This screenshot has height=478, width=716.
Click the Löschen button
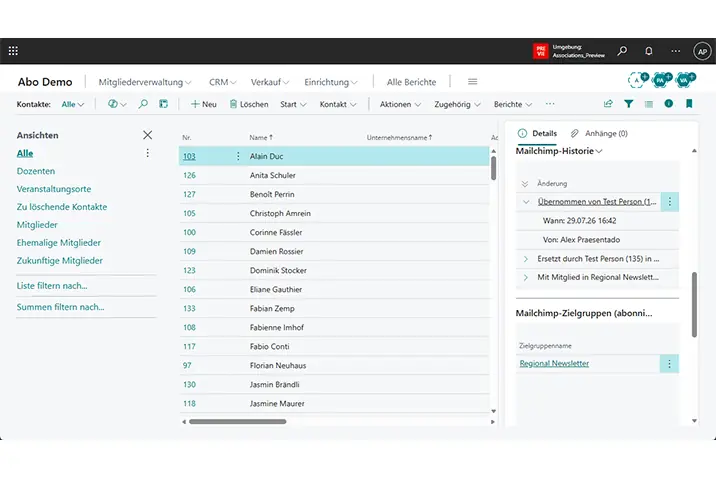point(249,104)
